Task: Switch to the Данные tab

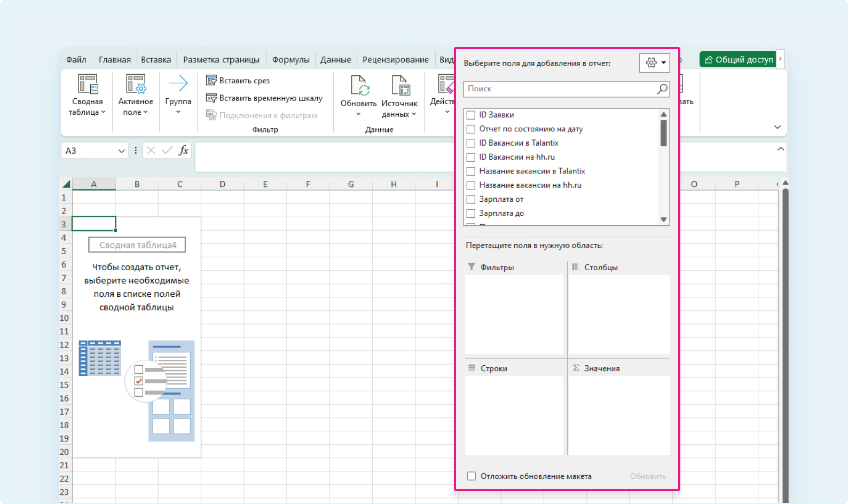Action: (x=335, y=60)
